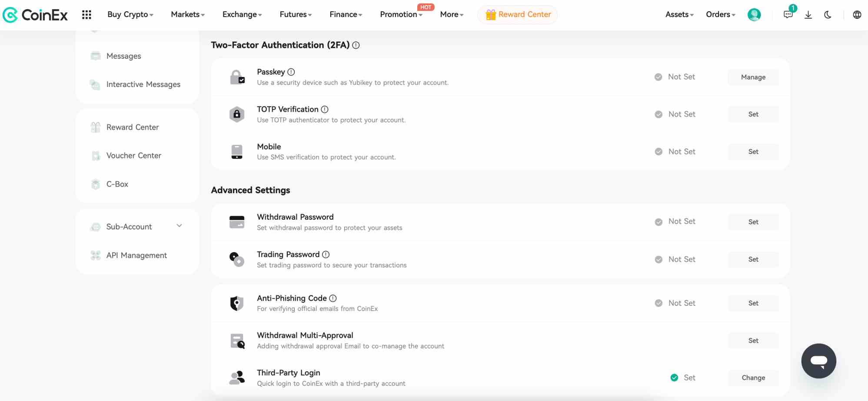Open the Assets dropdown
This screenshot has height=401, width=868.
[x=679, y=14]
